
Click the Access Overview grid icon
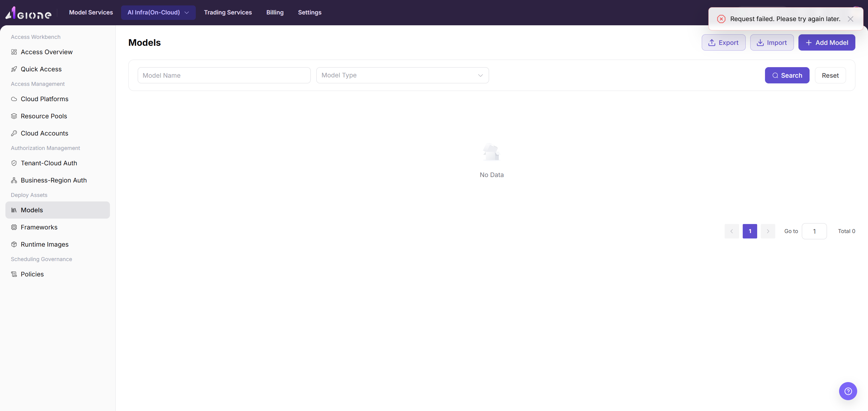click(14, 52)
